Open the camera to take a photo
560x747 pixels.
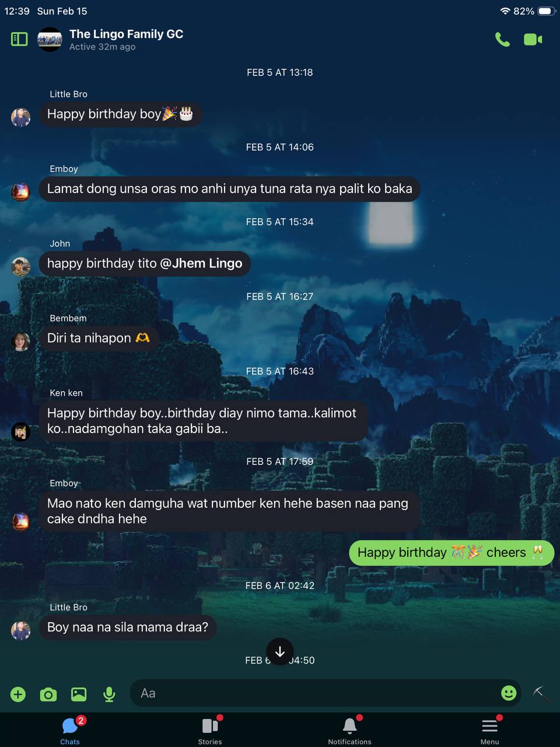(x=48, y=694)
